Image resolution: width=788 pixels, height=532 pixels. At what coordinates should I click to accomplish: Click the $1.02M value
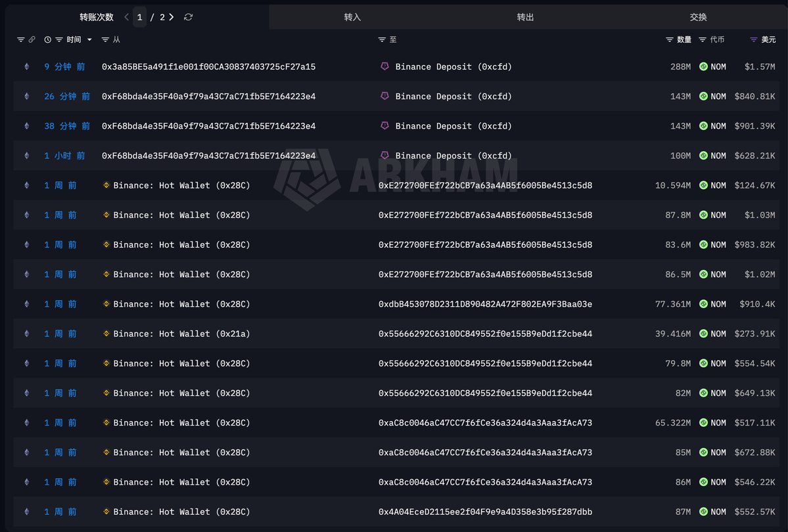point(759,275)
